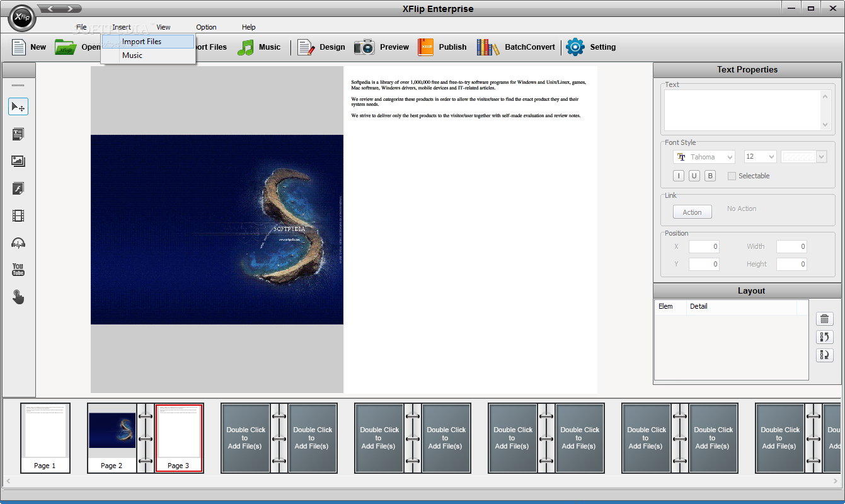845x504 pixels.
Task: Click the Height field
Action: (x=791, y=264)
